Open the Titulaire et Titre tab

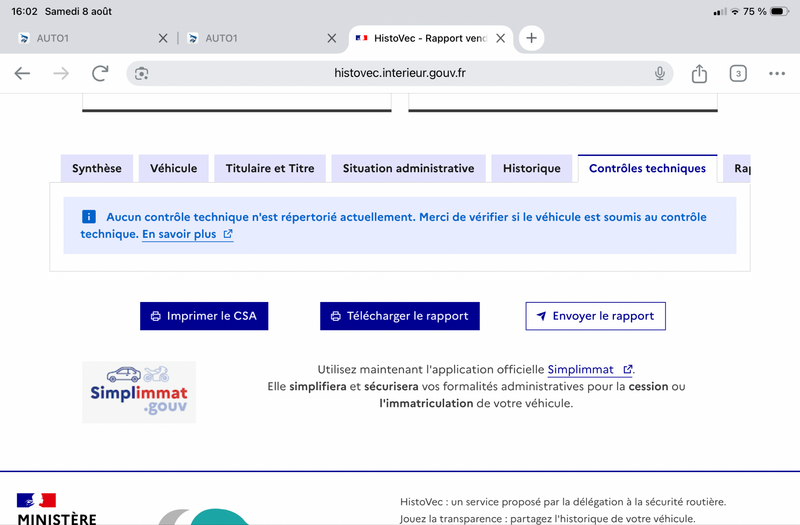pos(270,168)
